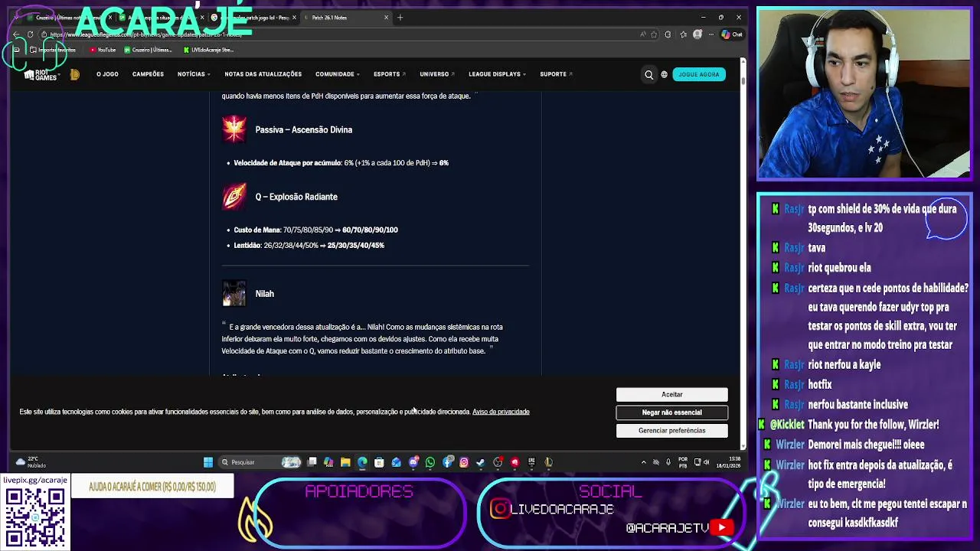The height and width of the screenshot is (551, 980).
Task: Open the League Displays link
Action: click(497, 74)
